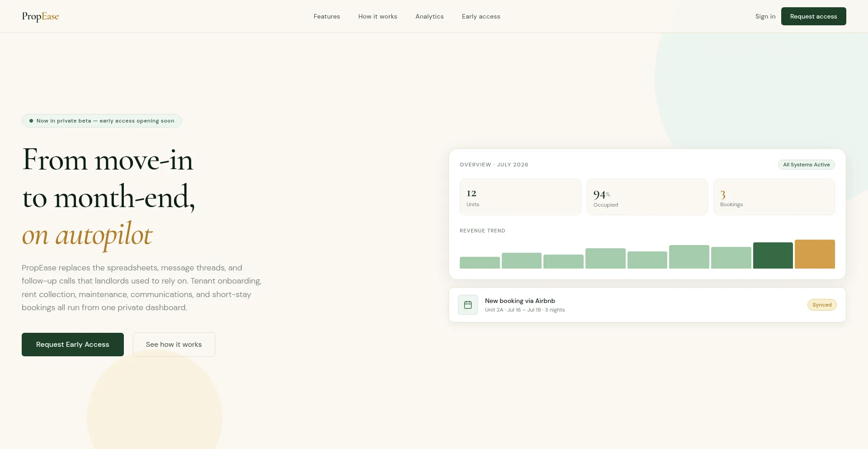The height and width of the screenshot is (449, 868).
Task: Select Early access in the navbar
Action: click(481, 16)
